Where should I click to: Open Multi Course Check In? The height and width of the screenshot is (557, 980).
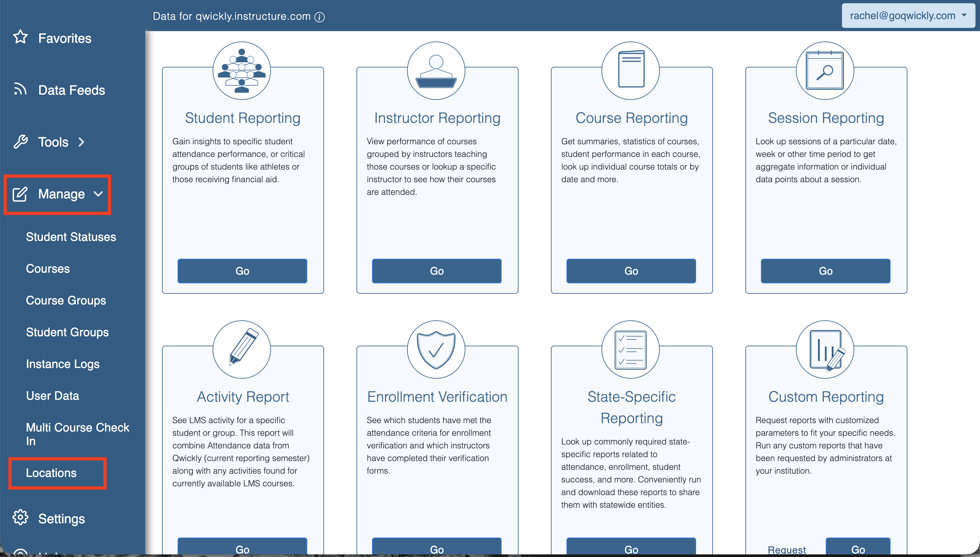click(x=78, y=434)
